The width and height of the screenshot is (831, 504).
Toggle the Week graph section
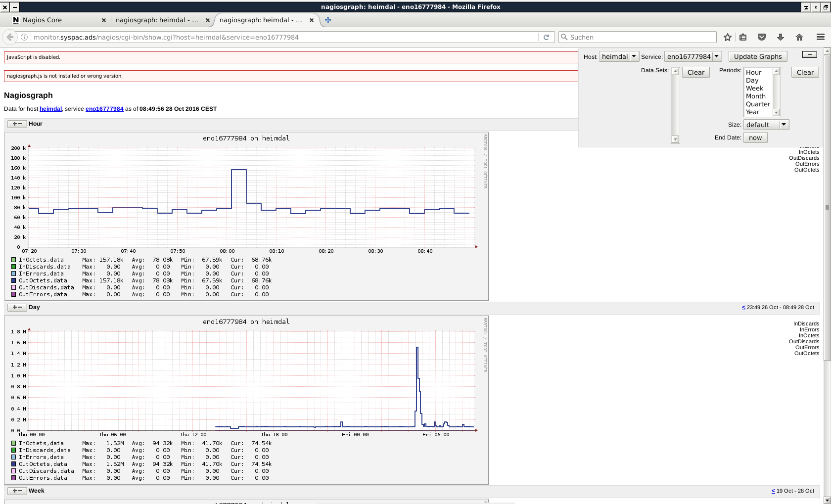(17, 491)
